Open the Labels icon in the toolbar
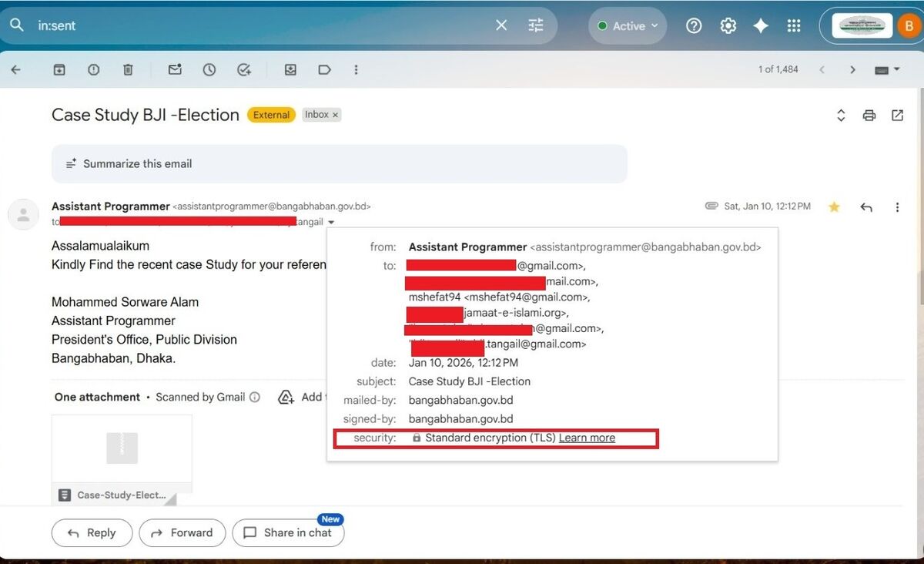The width and height of the screenshot is (924, 564). click(x=324, y=69)
